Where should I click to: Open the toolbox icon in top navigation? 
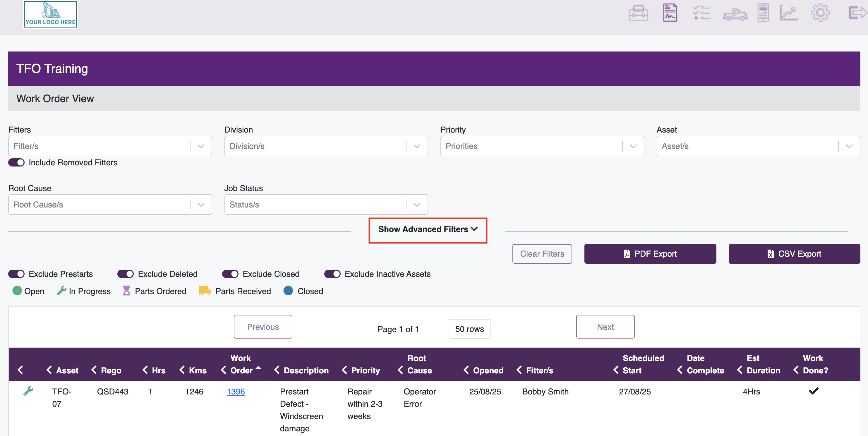(638, 13)
